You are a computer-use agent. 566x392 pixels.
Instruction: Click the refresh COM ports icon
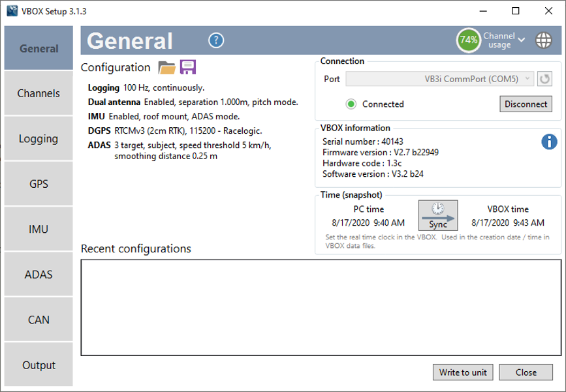pyautogui.click(x=544, y=79)
